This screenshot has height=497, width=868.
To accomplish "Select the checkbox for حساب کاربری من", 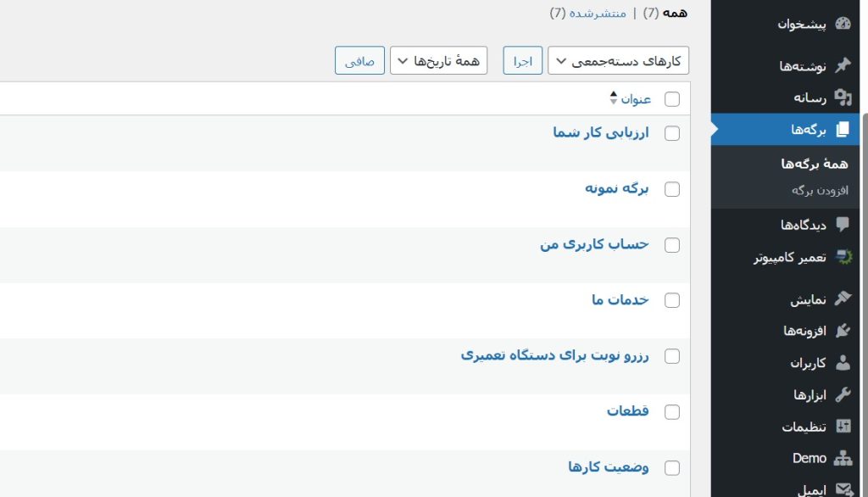I will pyautogui.click(x=672, y=245).
